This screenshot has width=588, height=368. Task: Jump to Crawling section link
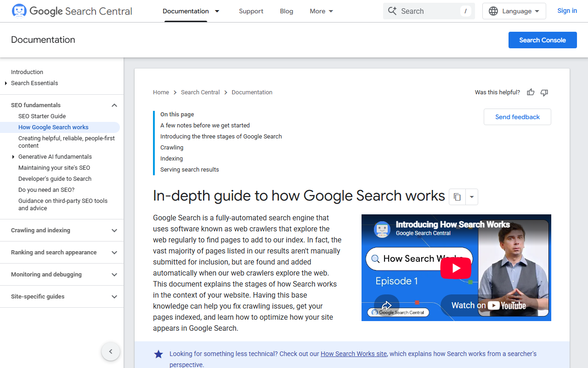coord(172,148)
